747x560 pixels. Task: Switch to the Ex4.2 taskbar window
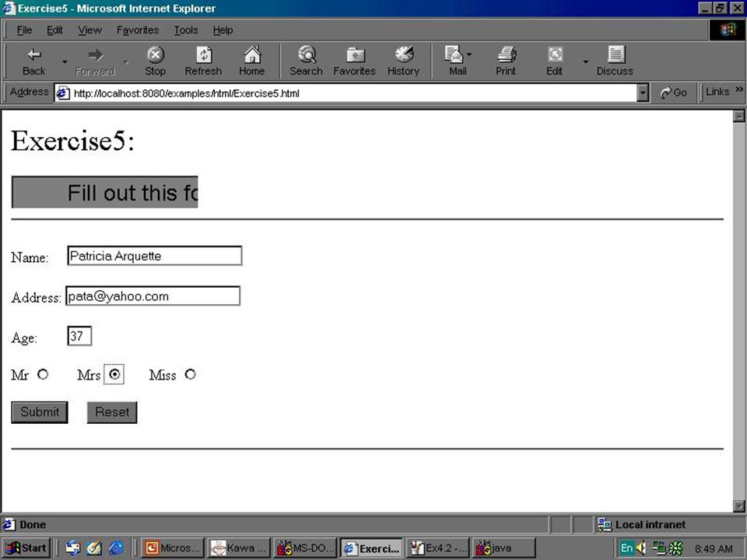438,548
